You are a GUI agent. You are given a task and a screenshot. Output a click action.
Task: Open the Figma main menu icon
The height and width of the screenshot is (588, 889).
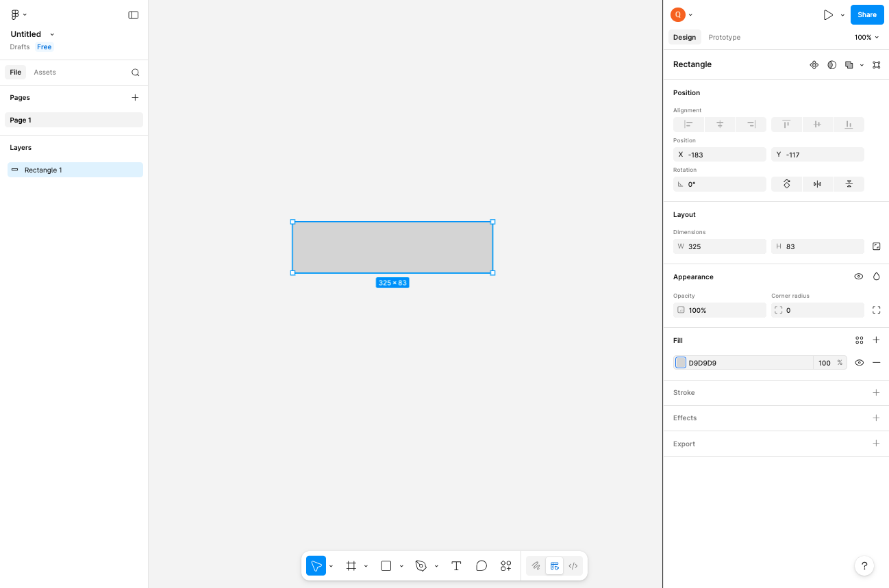tap(15, 14)
